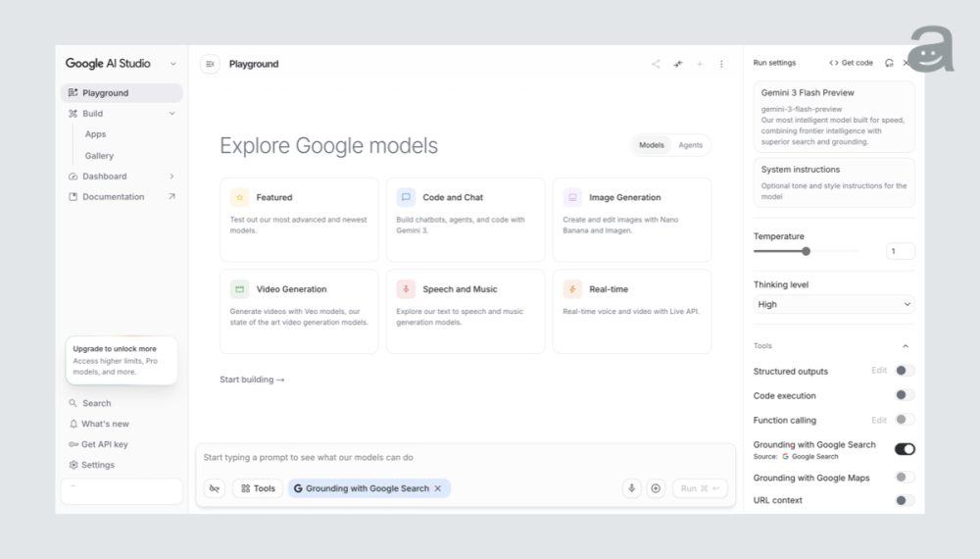Screen dimensions: 980x559
Task: Enable the Structured outputs toggle
Action: [x=905, y=371]
